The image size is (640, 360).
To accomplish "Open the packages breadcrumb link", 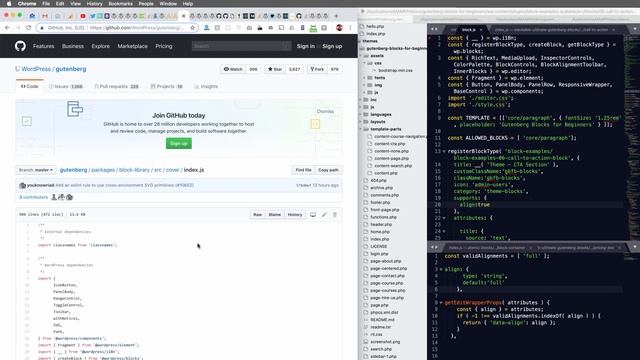I will click(103, 170).
